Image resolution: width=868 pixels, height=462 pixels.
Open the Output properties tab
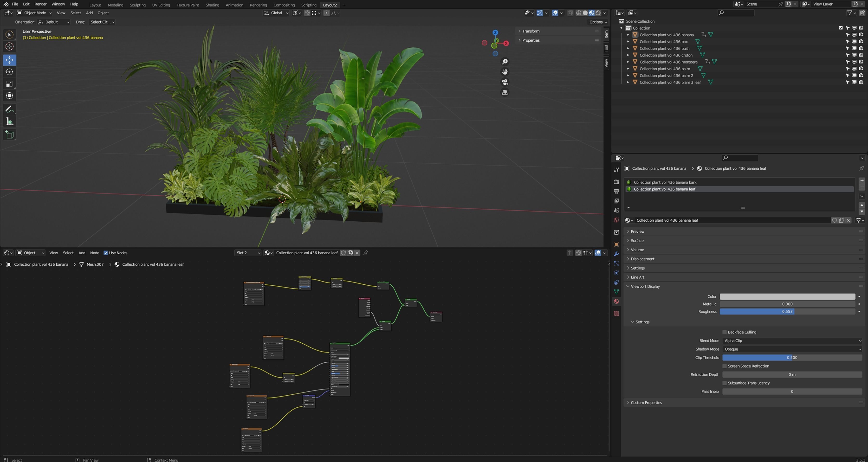point(616,191)
